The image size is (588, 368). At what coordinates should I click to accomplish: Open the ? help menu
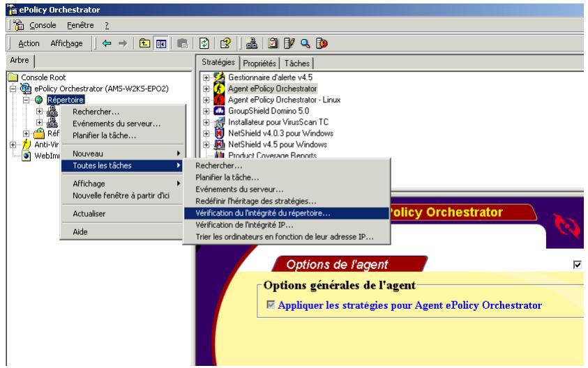[x=107, y=25]
